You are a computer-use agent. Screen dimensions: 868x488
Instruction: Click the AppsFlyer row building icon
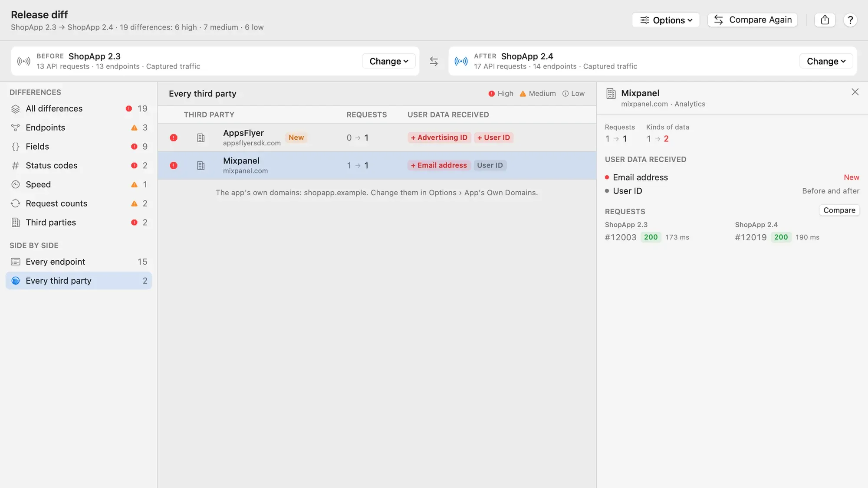tap(201, 138)
